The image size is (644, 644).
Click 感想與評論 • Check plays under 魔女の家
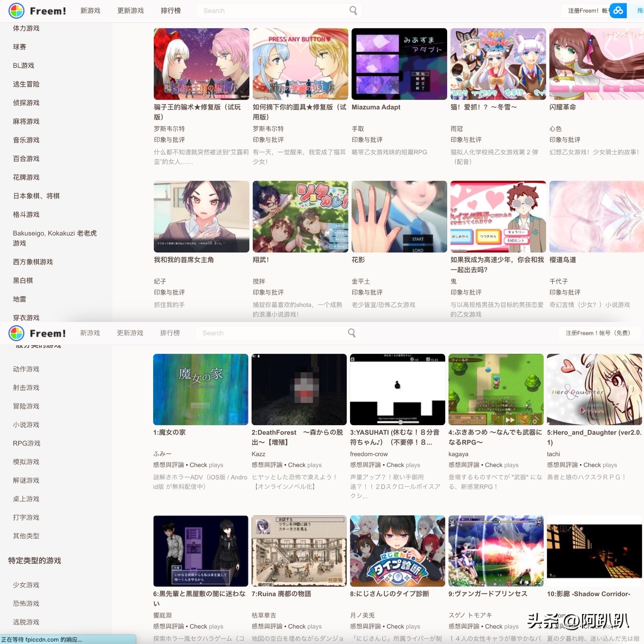pyautogui.click(x=188, y=465)
